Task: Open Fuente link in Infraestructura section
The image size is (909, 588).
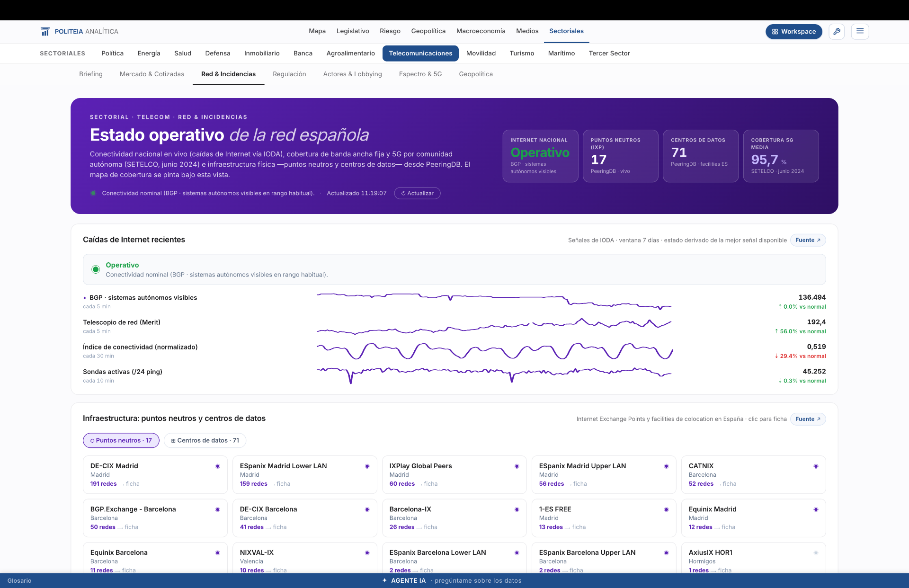Action: (808, 419)
